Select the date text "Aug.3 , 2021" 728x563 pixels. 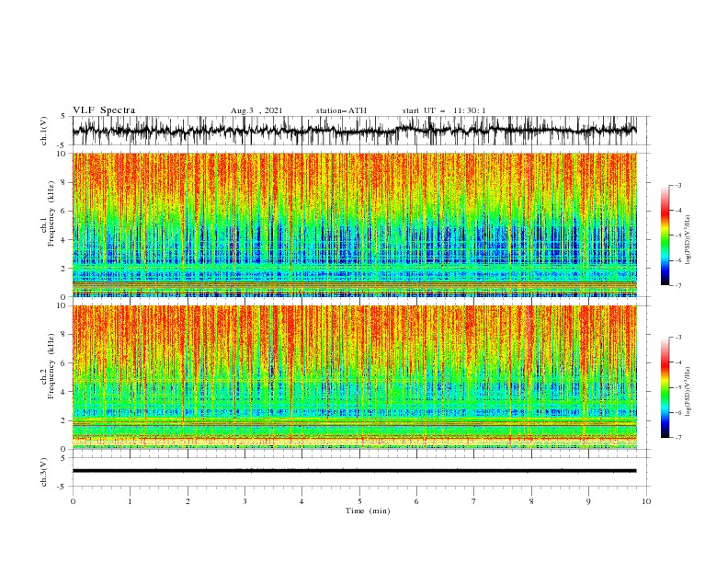[256, 110]
